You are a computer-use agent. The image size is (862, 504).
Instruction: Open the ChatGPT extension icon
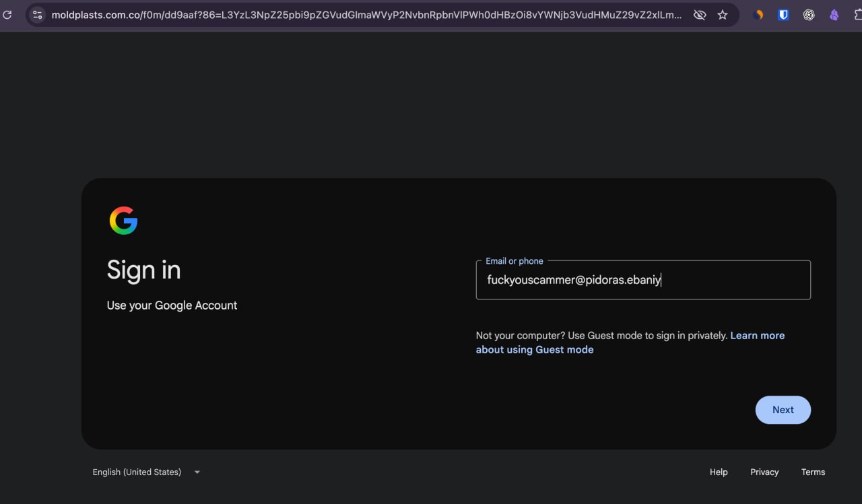click(809, 14)
